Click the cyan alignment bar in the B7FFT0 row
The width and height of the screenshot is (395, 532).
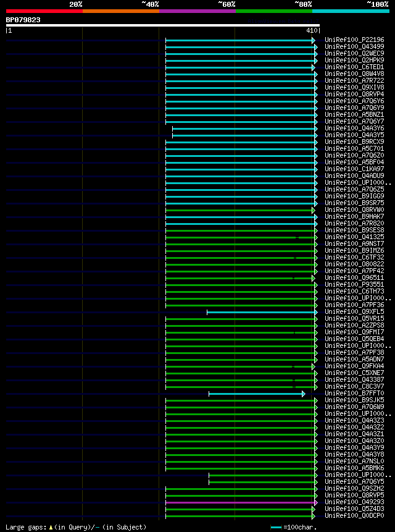pos(257,394)
